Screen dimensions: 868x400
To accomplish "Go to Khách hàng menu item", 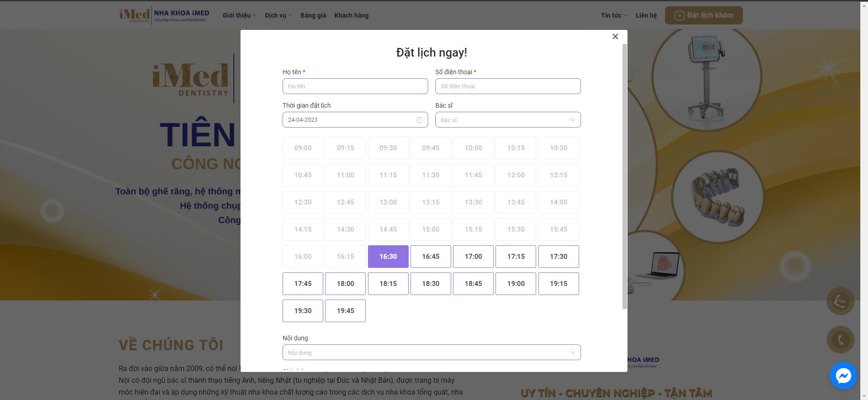I will [x=351, y=15].
